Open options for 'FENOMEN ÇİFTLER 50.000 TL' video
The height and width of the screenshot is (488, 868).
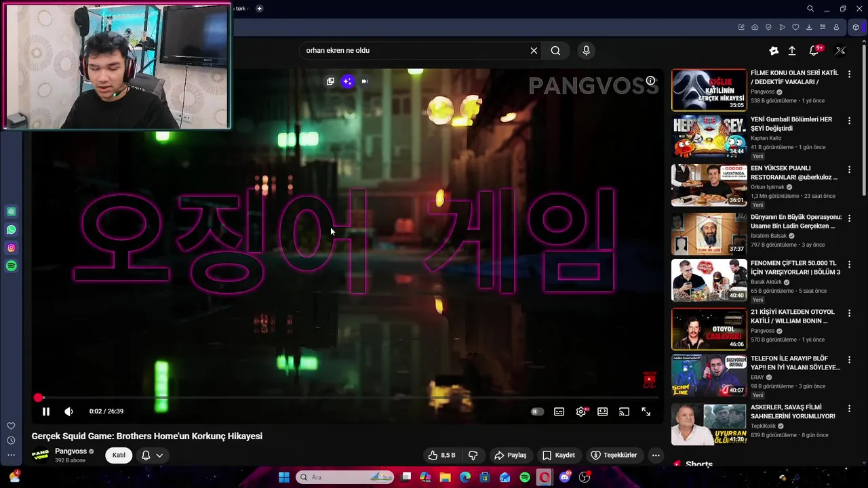click(x=849, y=264)
